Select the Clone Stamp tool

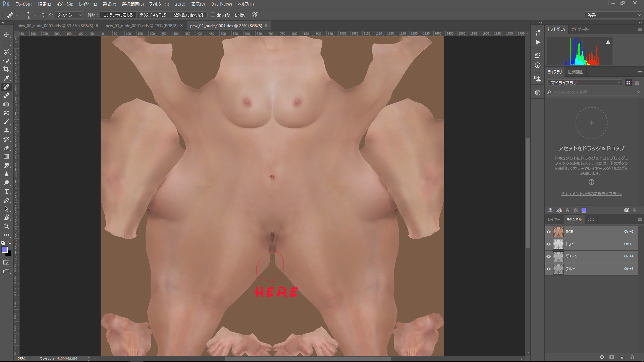(x=6, y=130)
